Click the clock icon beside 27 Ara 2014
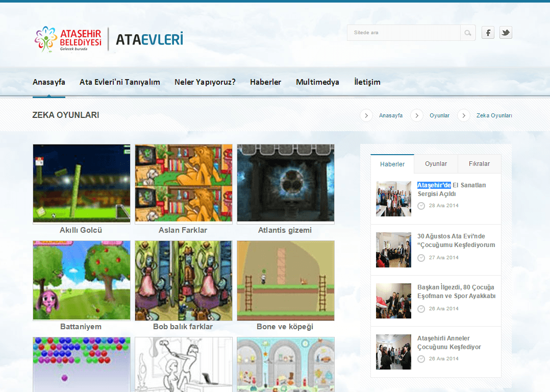 (421, 258)
